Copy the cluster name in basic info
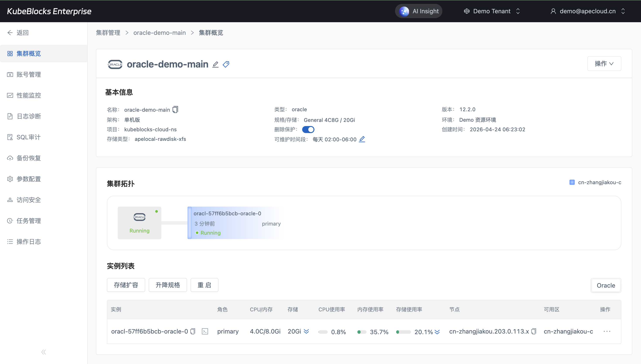 click(x=176, y=110)
